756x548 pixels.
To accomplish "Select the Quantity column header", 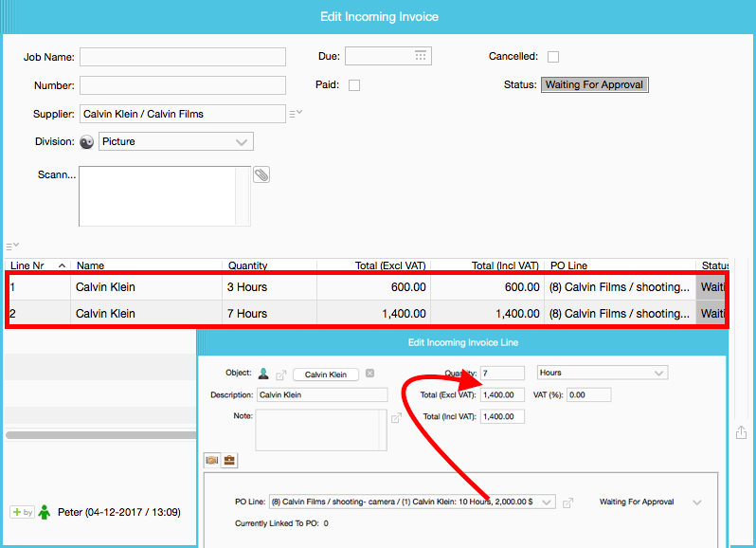I will (x=269, y=265).
